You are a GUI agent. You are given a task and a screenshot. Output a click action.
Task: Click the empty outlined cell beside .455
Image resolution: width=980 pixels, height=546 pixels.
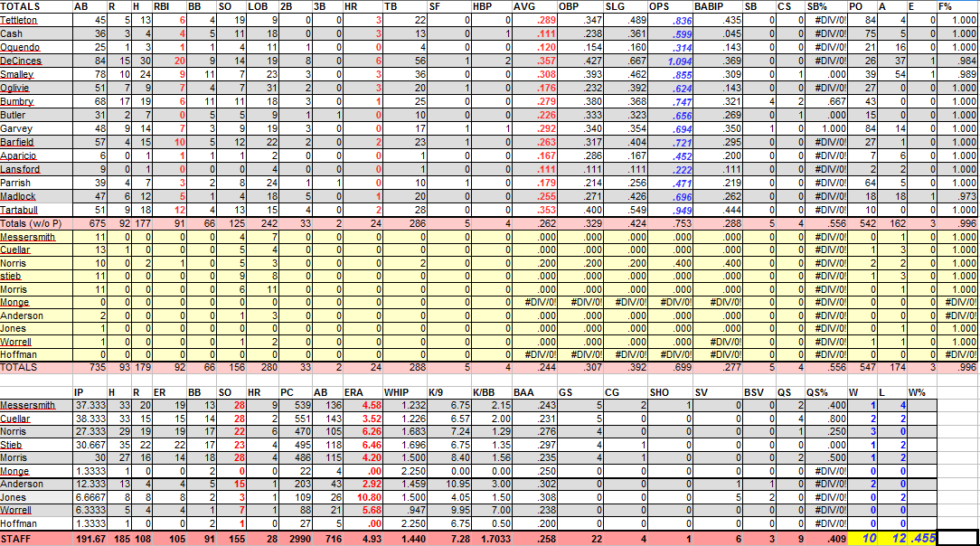click(x=957, y=538)
